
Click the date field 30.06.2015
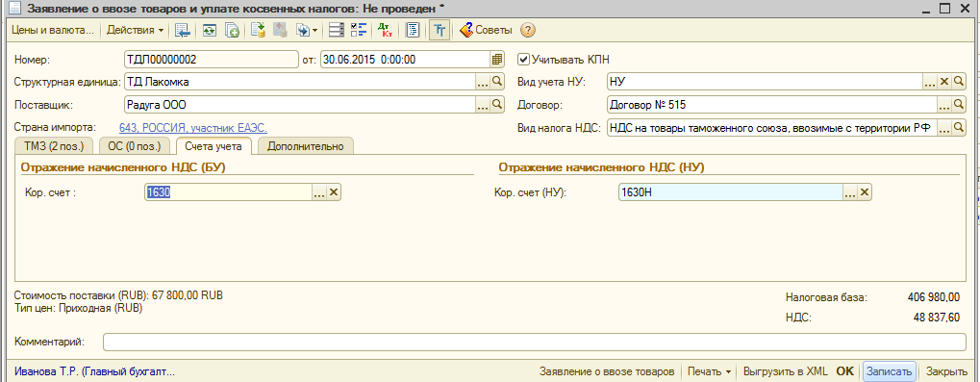point(405,60)
